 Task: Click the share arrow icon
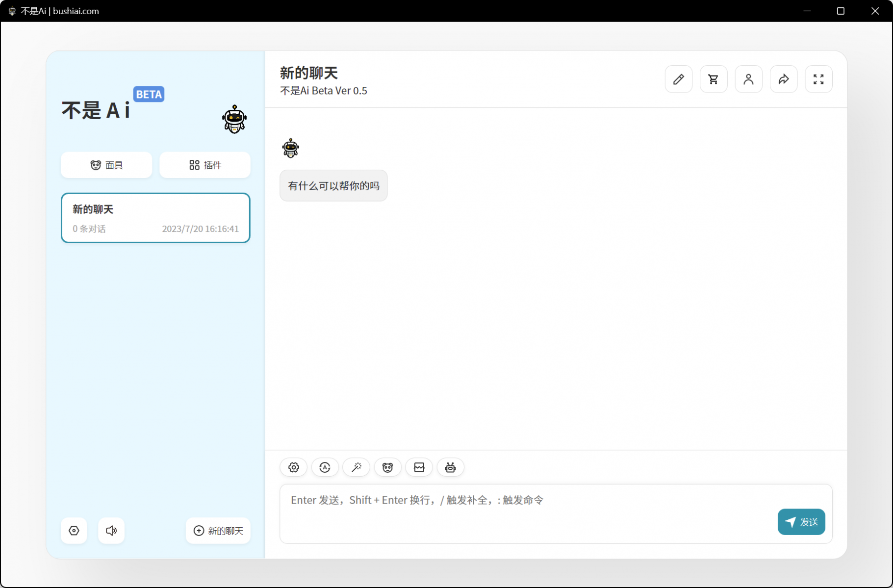(783, 79)
